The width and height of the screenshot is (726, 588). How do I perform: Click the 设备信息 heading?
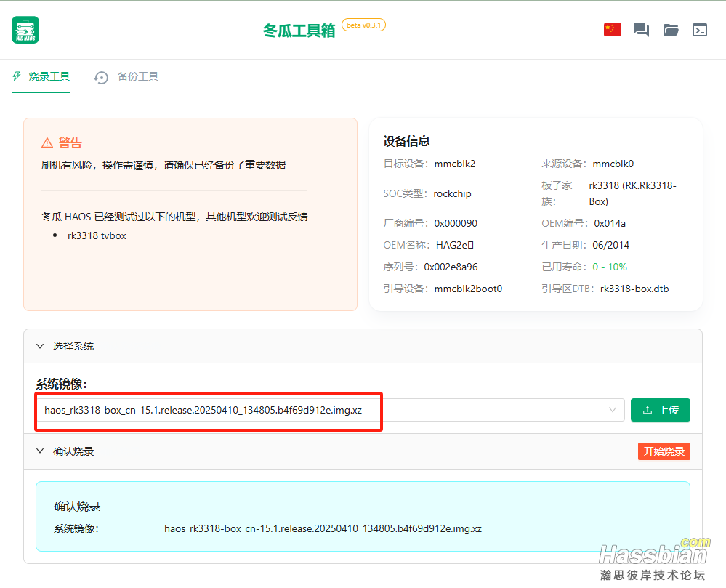(406, 141)
